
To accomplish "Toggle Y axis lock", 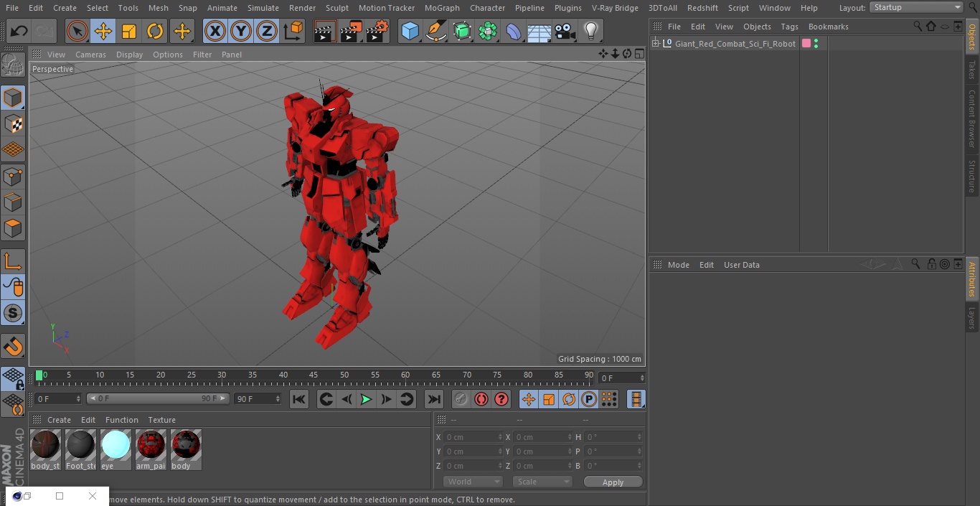I will (x=241, y=31).
